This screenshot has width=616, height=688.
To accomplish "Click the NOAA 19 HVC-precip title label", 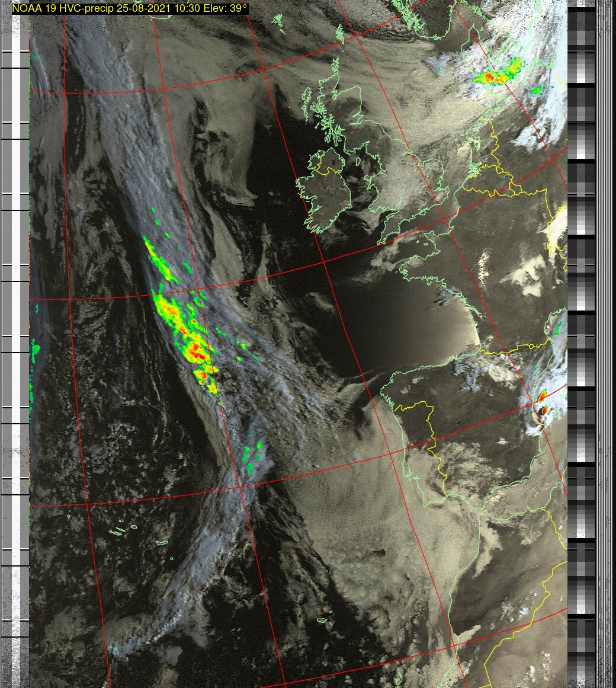I will (129, 8).
